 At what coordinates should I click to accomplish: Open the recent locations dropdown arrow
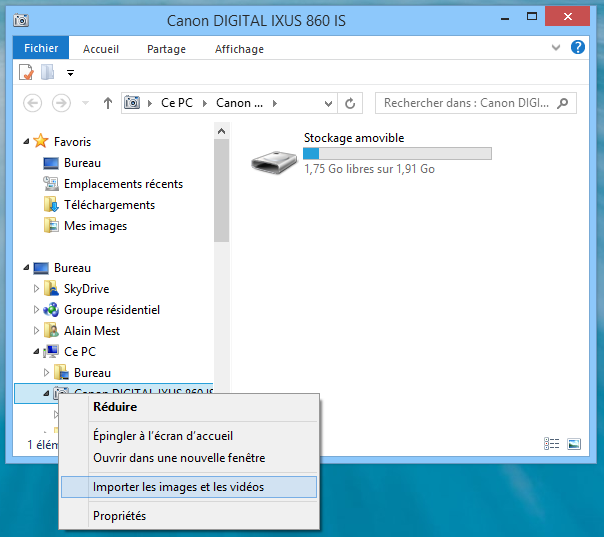(x=86, y=103)
